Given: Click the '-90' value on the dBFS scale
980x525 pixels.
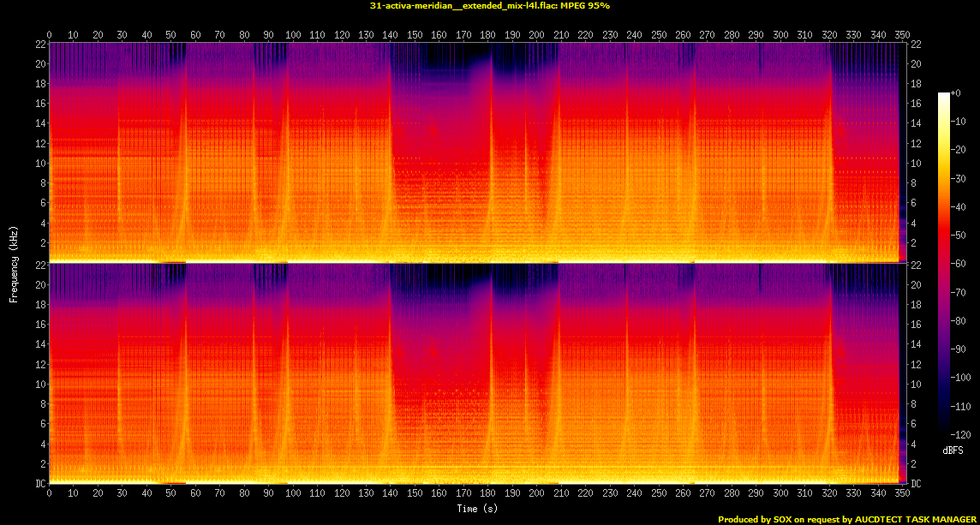Looking at the screenshot, I should click(958, 349).
